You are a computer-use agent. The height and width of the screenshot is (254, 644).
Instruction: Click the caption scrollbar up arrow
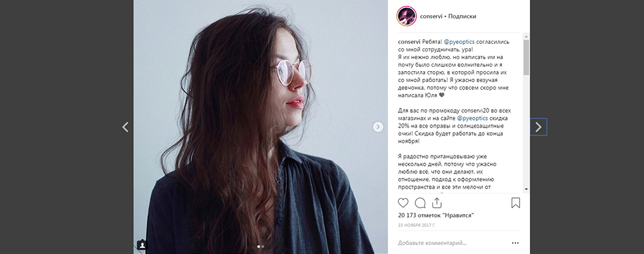point(527,37)
